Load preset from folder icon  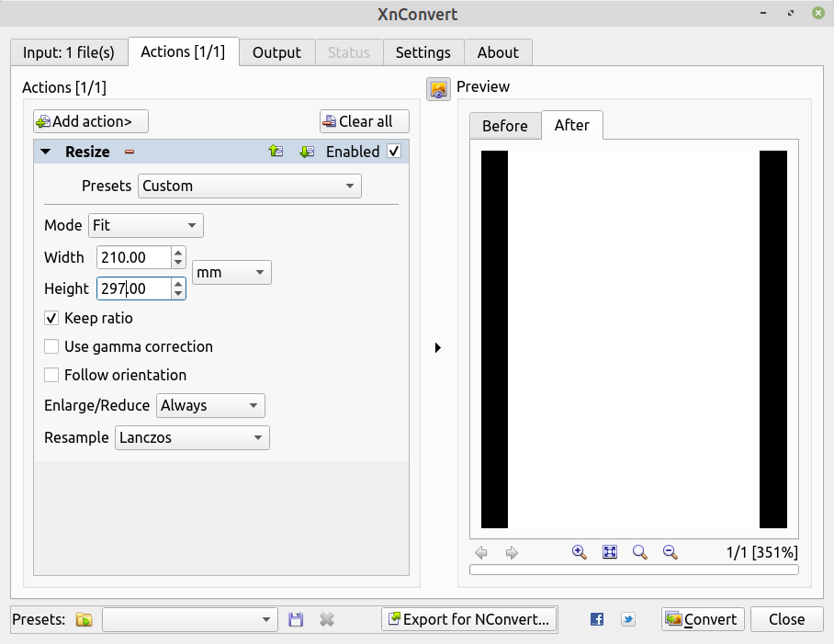point(84,619)
